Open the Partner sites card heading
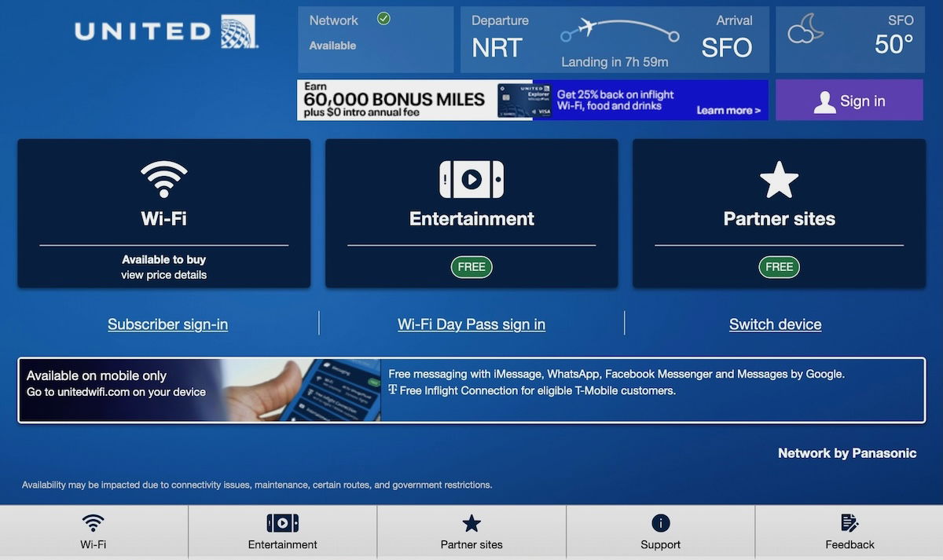Viewport: 943px width, 560px height. click(779, 218)
